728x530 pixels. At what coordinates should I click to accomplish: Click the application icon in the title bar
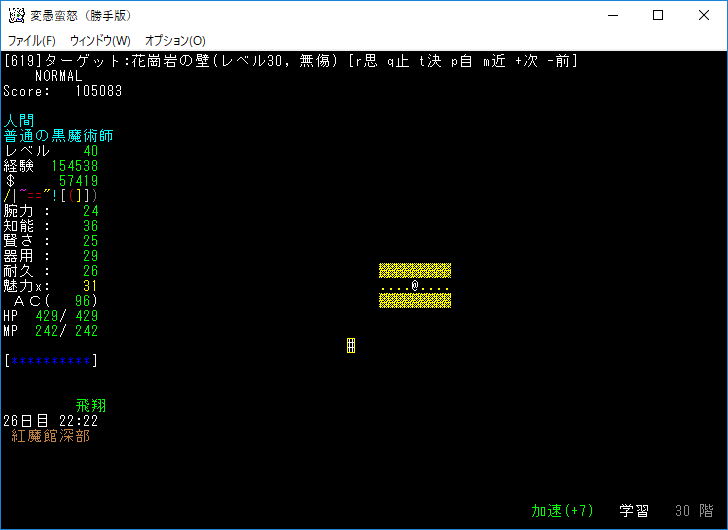click(x=16, y=15)
